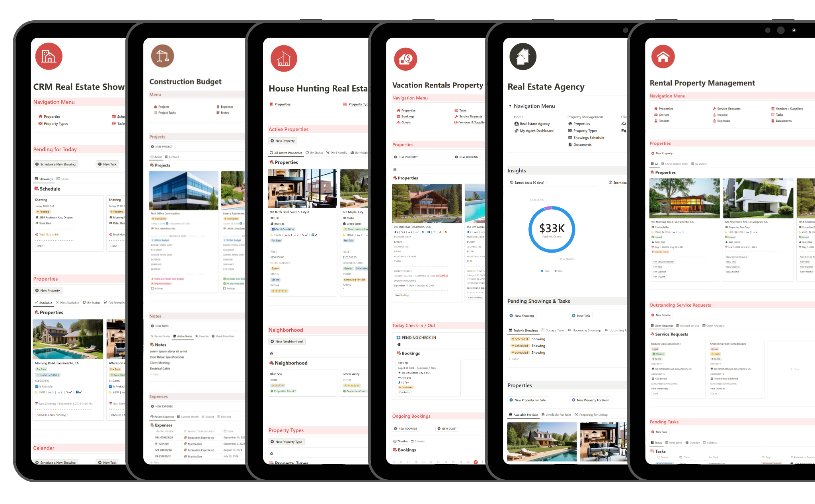Click the calendar schedule icon in CRM panel
This screenshot has height=504, width=815.
pos(113,117)
